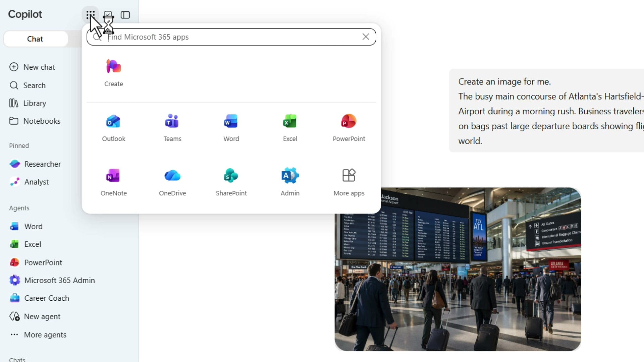Open the Create app

(x=114, y=73)
